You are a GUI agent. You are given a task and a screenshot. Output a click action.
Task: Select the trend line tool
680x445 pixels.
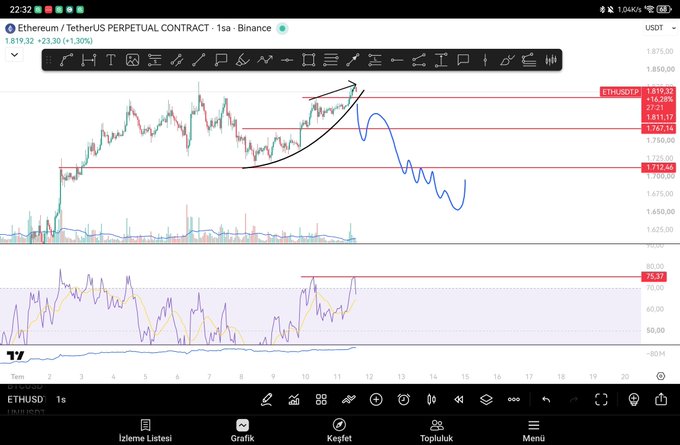click(199, 60)
